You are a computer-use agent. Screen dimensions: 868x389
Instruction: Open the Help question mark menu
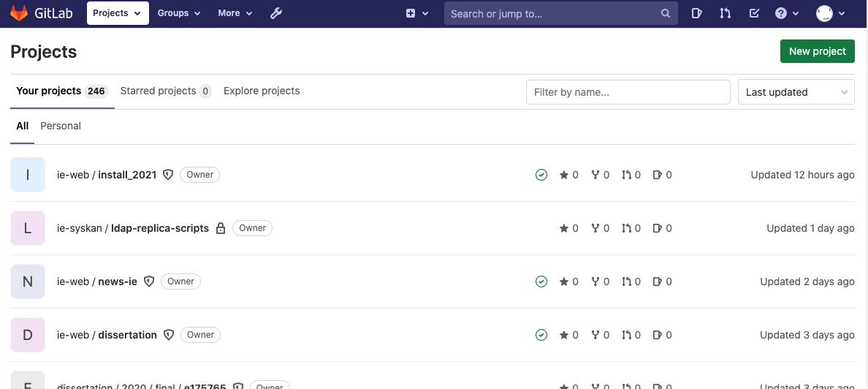point(787,13)
